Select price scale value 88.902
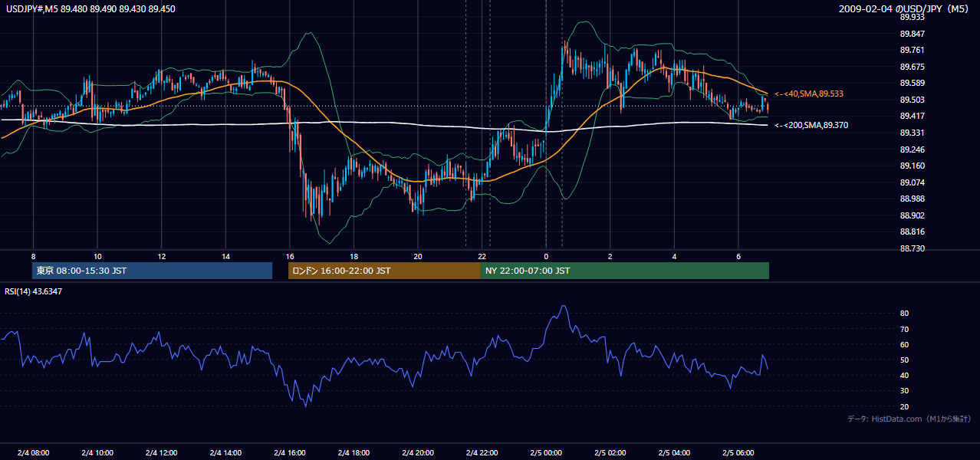Viewport: 980px width, 460px height. (x=913, y=215)
